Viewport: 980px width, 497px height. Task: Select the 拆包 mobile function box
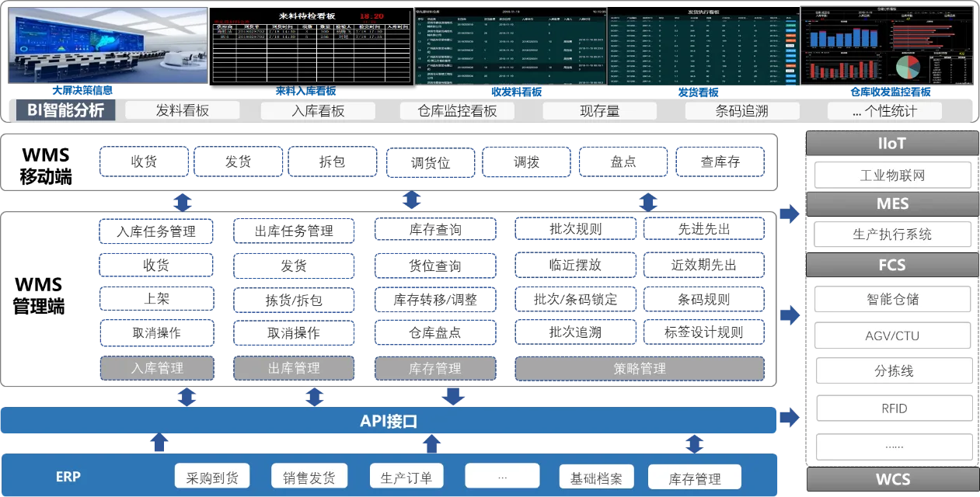click(x=333, y=162)
